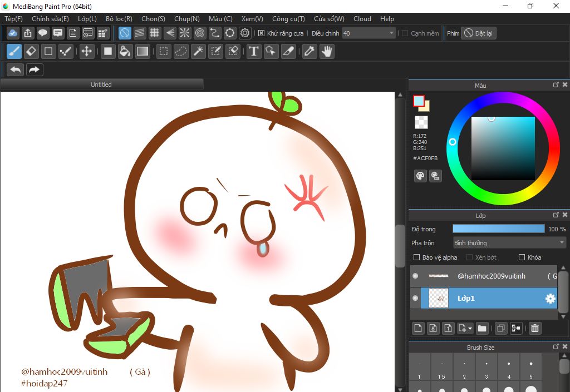Viewport: 570px width, 392px height.
Task: Choose the Move tool with four arrows
Action: click(x=86, y=51)
